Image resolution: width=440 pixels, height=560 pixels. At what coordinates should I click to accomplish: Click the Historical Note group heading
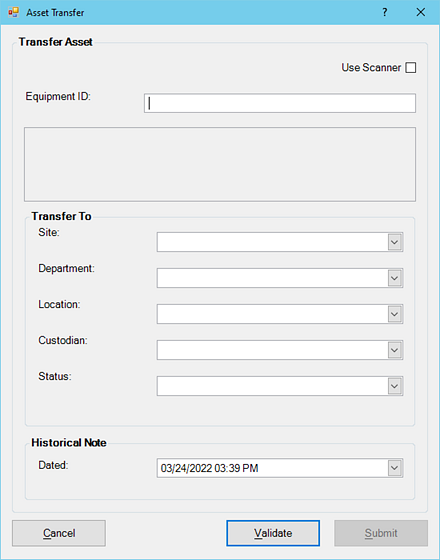point(69,442)
